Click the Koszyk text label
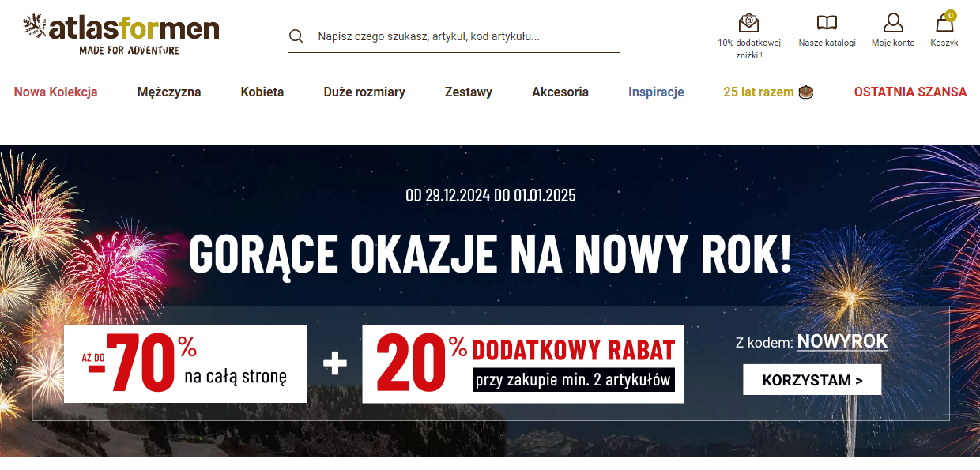 pos(944,43)
